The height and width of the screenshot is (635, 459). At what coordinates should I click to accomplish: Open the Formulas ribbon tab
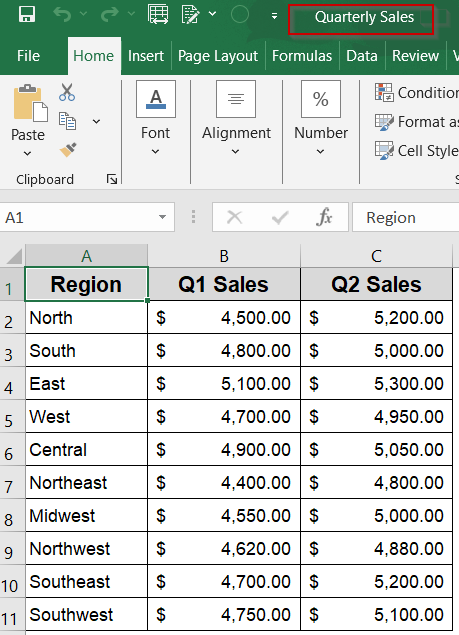coord(302,56)
